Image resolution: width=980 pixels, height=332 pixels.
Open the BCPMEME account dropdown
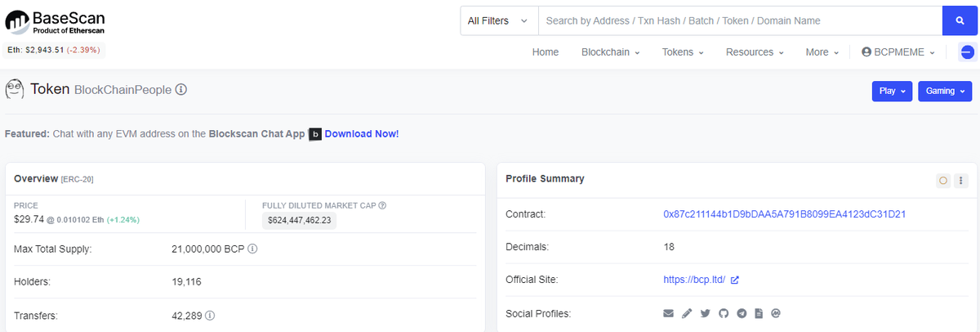pyautogui.click(x=898, y=52)
